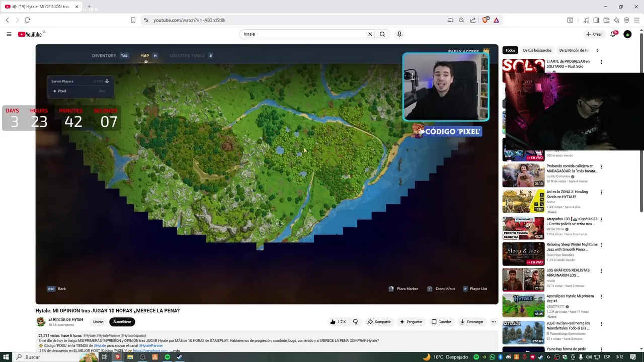Open the Leo AI sparkle icon
The image size is (644, 362).
tap(616, 20)
